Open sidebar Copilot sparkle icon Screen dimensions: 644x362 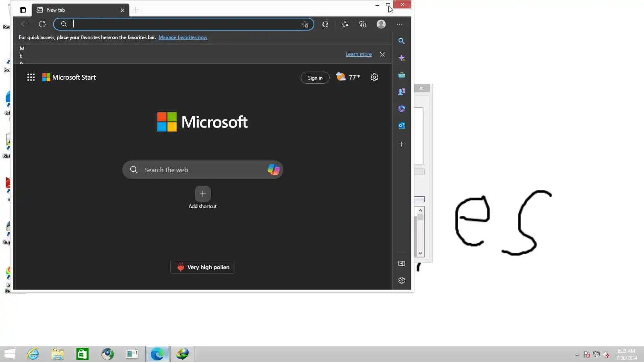click(x=402, y=58)
